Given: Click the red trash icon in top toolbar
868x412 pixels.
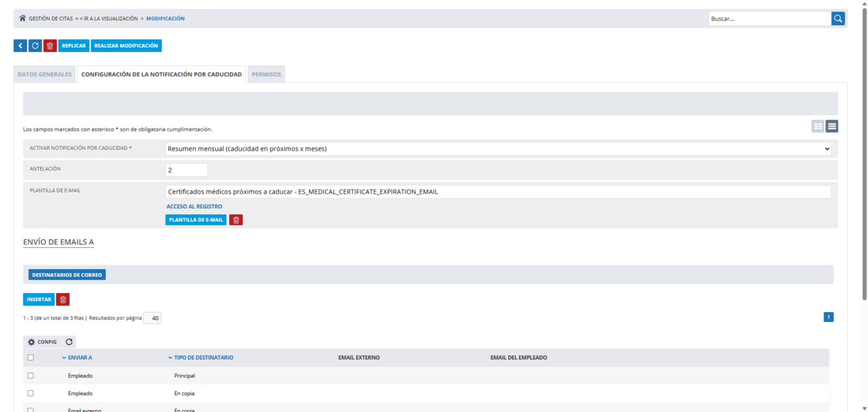Looking at the screenshot, I should [x=50, y=46].
